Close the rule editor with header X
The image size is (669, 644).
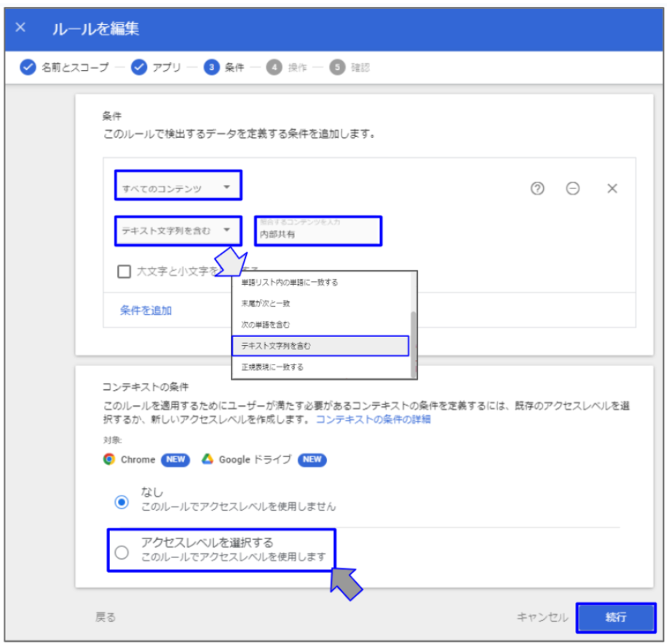pyautogui.click(x=20, y=28)
